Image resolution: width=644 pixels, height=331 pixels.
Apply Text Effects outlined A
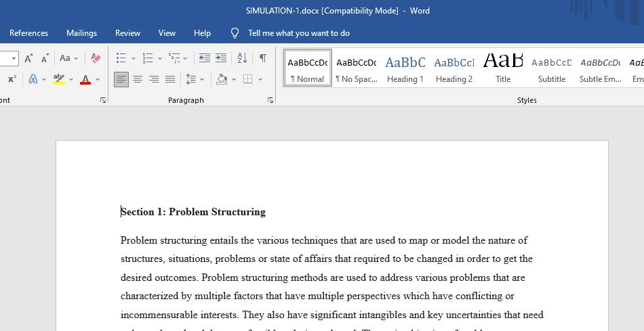click(x=33, y=79)
